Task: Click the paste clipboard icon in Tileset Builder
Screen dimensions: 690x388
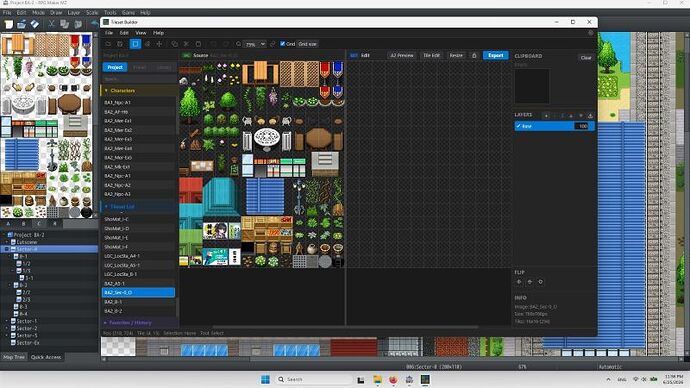Action: pos(198,44)
